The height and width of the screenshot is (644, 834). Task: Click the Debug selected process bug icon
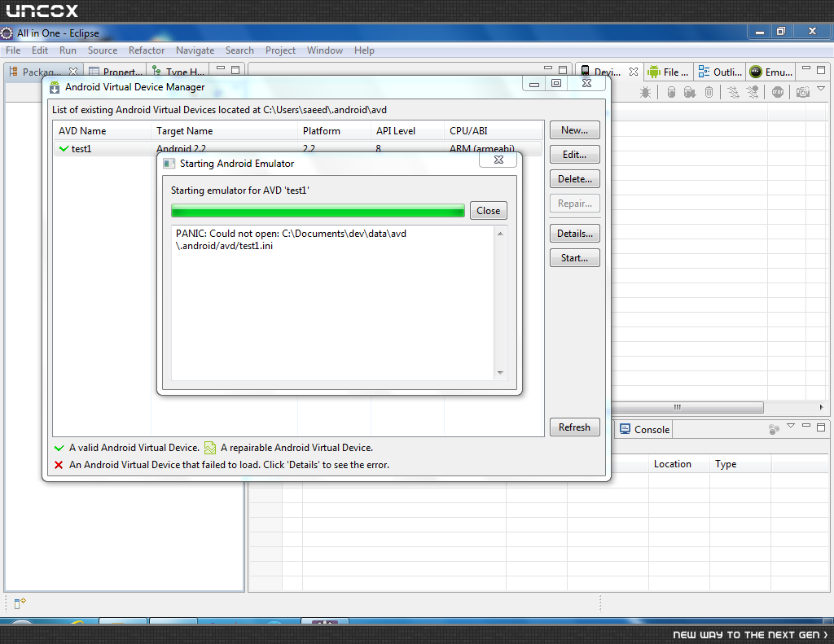coord(645,92)
